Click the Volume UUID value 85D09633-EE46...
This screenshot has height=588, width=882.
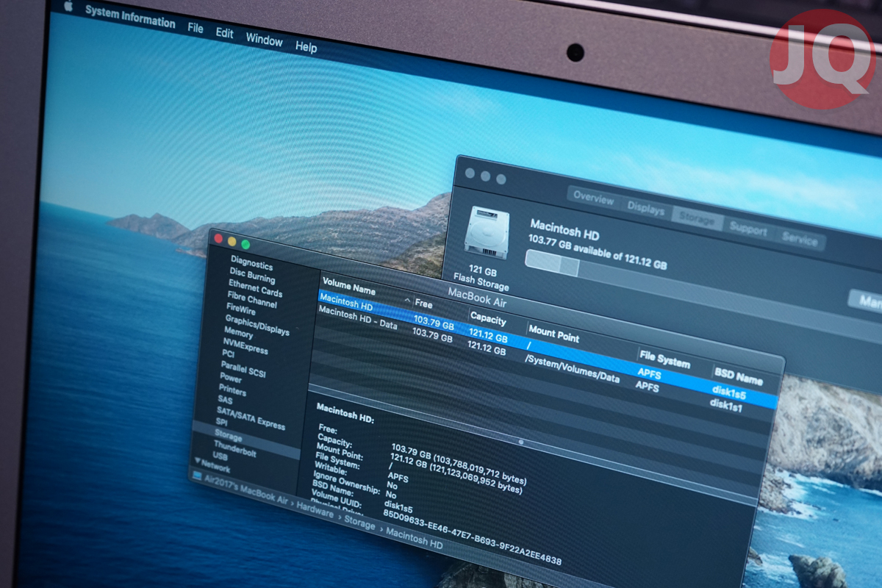(473, 537)
